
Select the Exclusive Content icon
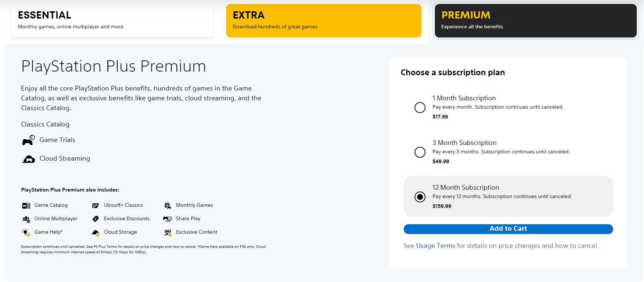(167, 232)
